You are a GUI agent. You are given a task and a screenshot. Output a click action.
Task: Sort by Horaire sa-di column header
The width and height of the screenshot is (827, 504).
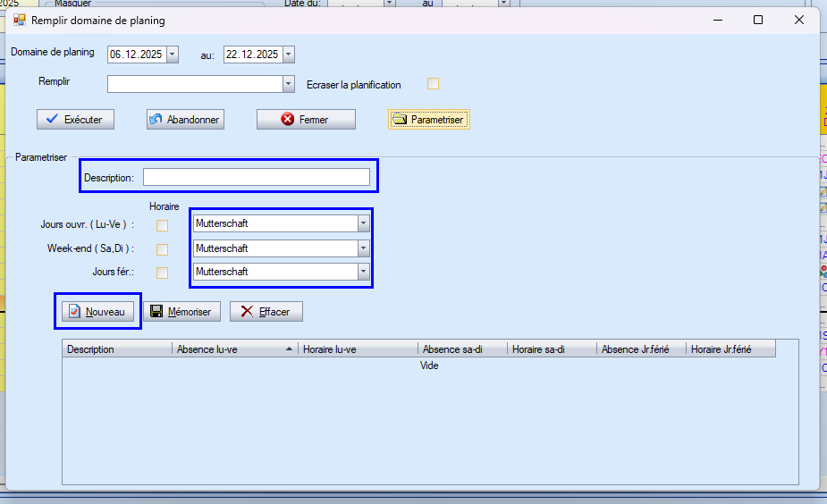pyautogui.click(x=553, y=349)
